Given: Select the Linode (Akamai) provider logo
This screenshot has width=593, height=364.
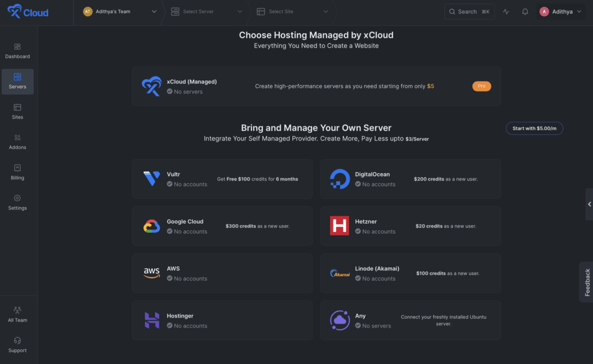Looking at the screenshot, I should tap(339, 273).
